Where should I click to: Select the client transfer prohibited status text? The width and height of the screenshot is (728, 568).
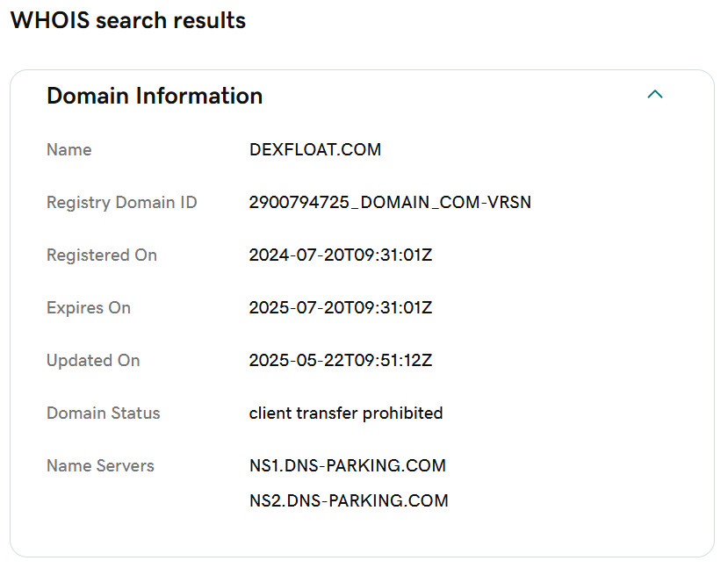(346, 413)
